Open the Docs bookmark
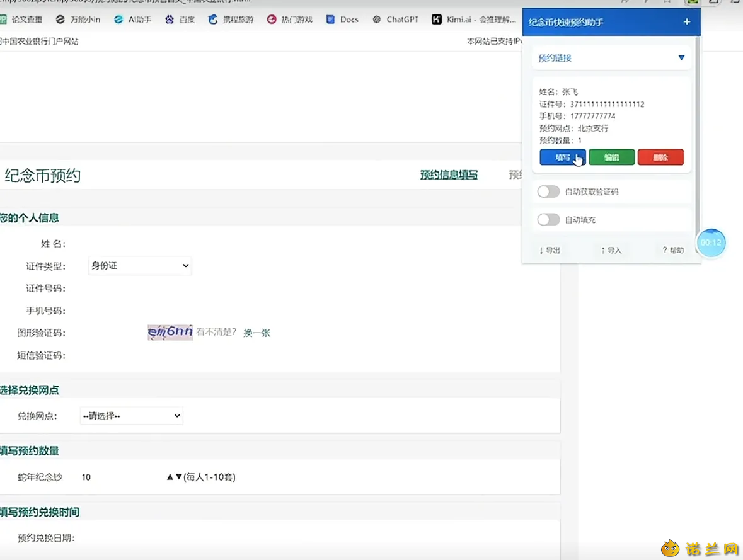 pyautogui.click(x=342, y=20)
